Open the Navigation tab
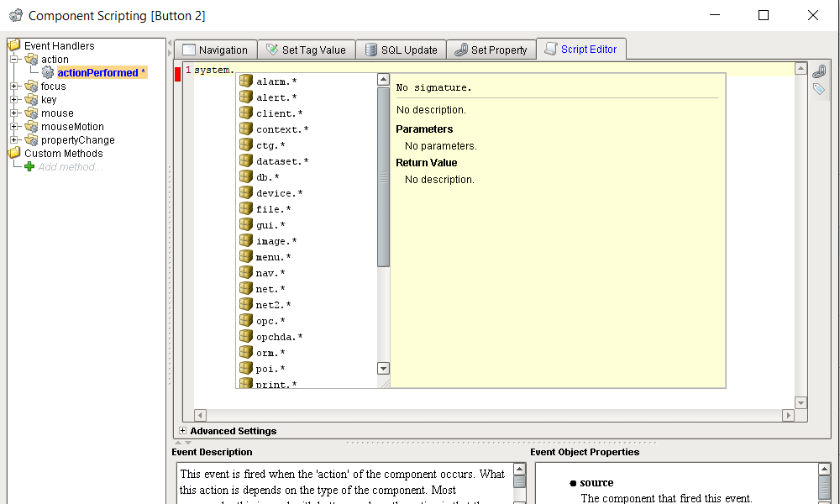Screen dimensions: 840x504 point(216,50)
